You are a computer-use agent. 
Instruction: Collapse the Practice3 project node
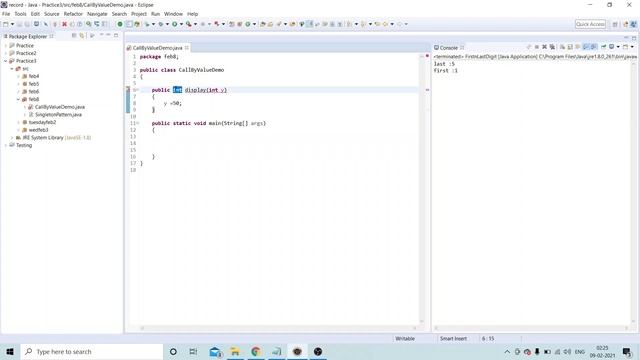pos(6,61)
